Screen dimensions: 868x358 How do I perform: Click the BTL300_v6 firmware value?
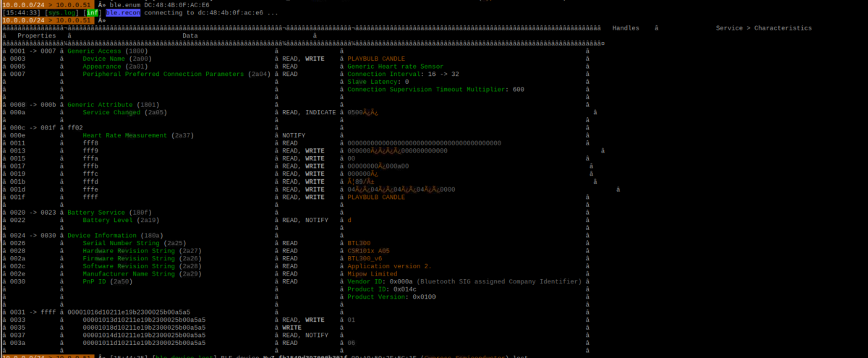click(x=365, y=258)
